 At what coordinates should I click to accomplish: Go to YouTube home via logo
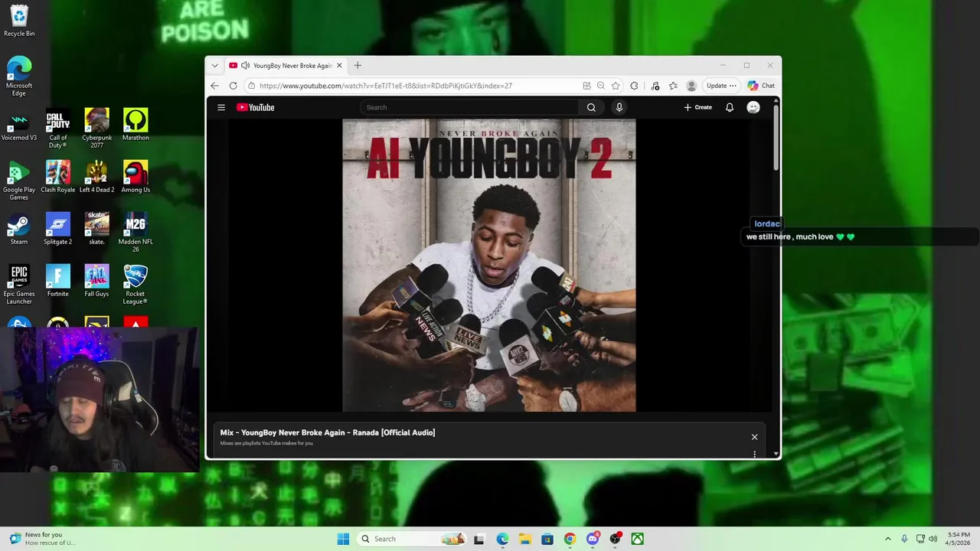click(256, 107)
